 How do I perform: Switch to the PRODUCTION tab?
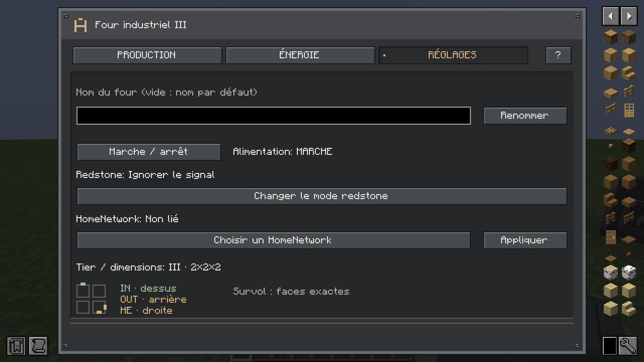click(147, 55)
